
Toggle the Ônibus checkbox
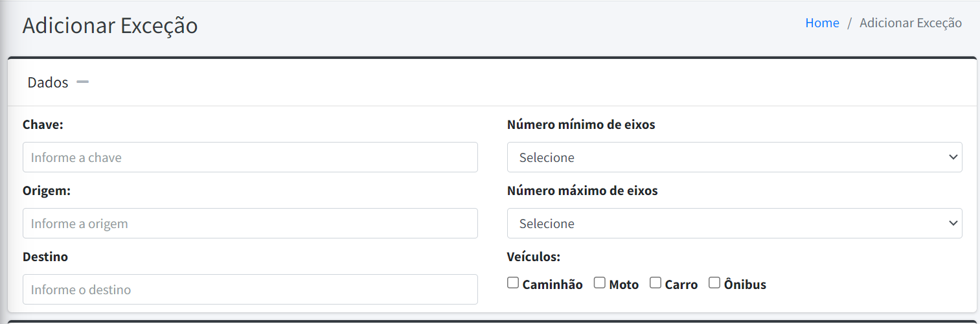714,283
